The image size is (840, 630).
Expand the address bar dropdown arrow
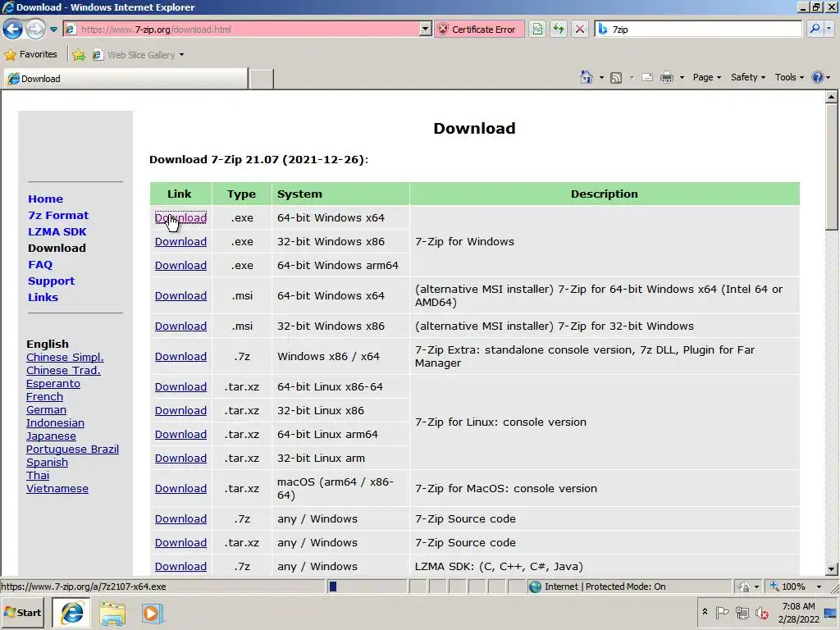point(426,30)
